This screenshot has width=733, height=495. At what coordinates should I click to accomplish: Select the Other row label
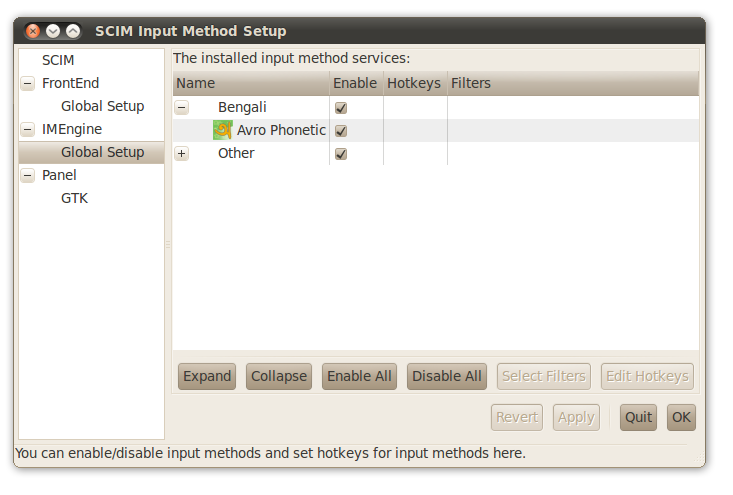tap(236, 153)
